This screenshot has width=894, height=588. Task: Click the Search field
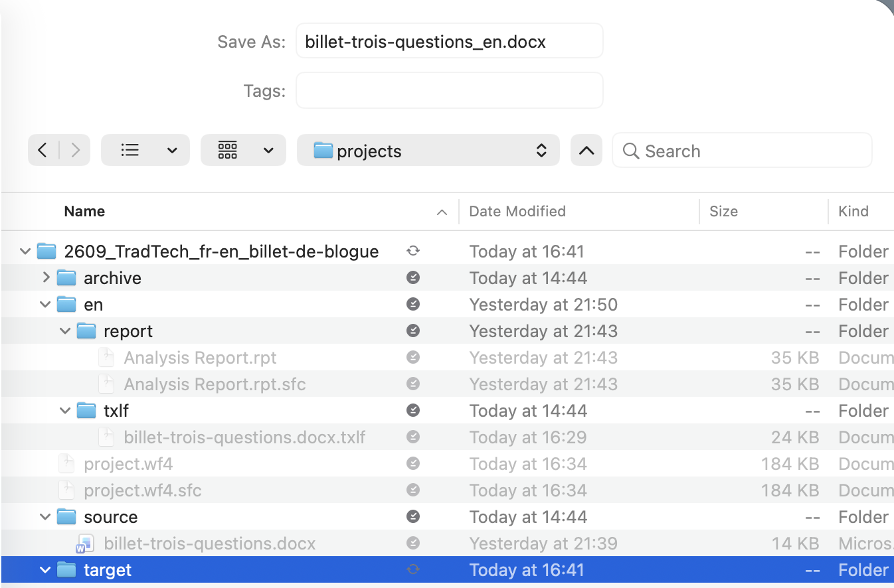[x=742, y=151]
